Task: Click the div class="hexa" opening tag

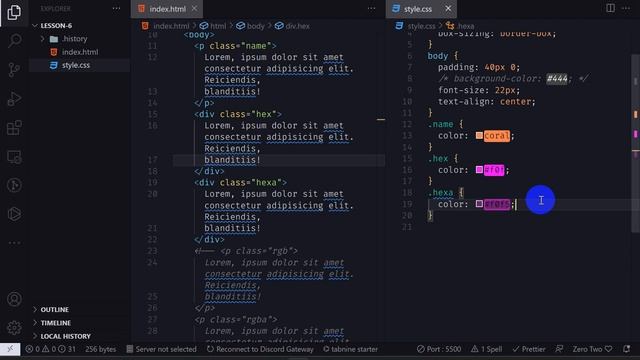Action: [x=240, y=182]
